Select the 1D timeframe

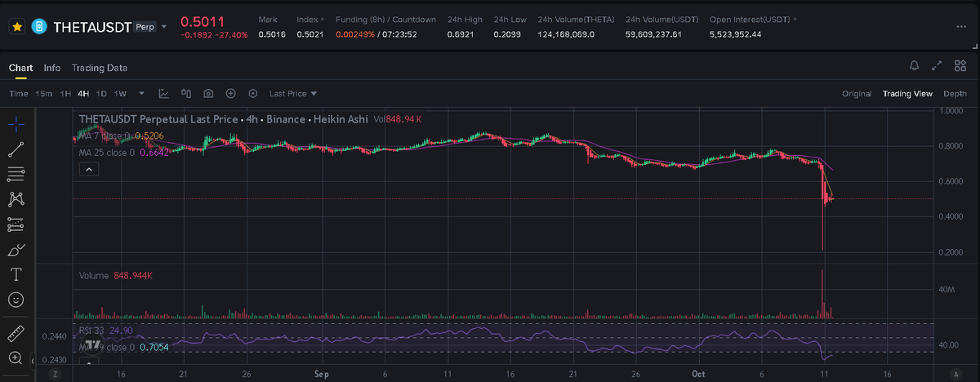pyautogui.click(x=101, y=94)
